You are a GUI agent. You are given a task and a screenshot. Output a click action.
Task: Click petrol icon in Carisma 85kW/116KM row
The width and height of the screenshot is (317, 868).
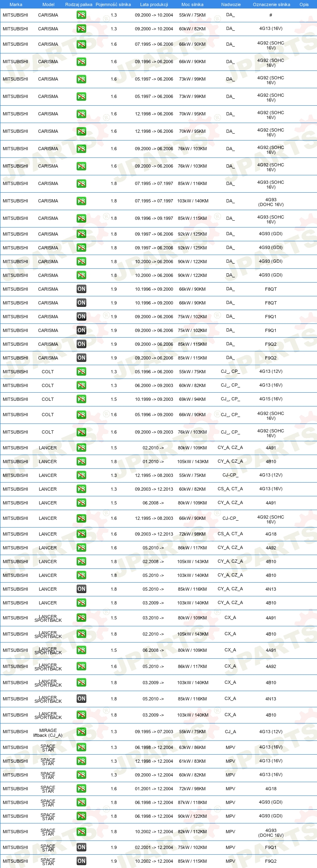(x=81, y=183)
